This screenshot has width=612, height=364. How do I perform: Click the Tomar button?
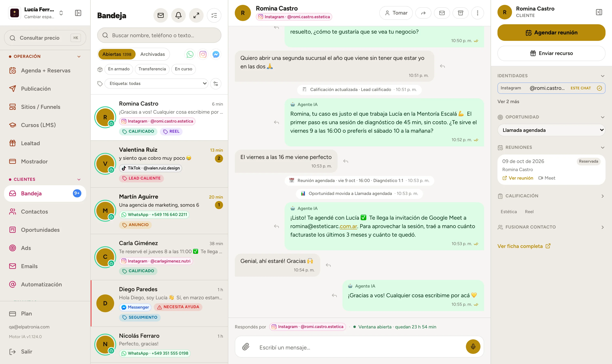(396, 13)
